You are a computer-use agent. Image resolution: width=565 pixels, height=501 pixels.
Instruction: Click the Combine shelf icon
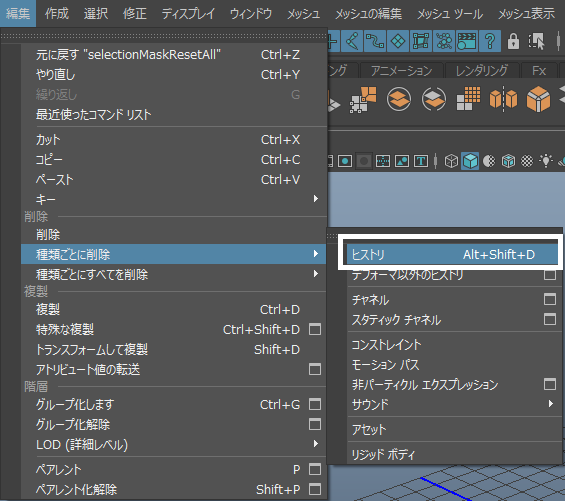[x=399, y=99]
